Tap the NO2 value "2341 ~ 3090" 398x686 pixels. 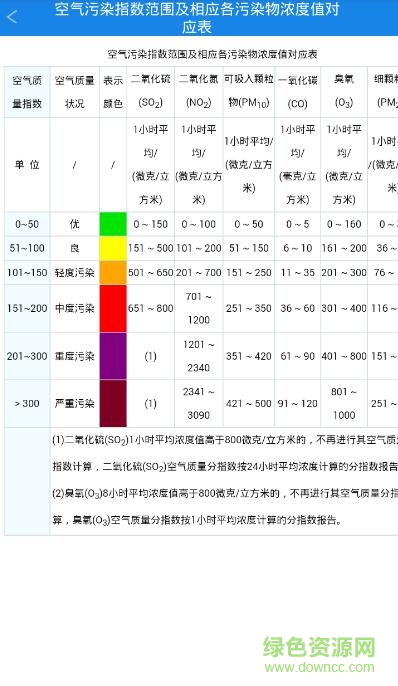tap(199, 403)
